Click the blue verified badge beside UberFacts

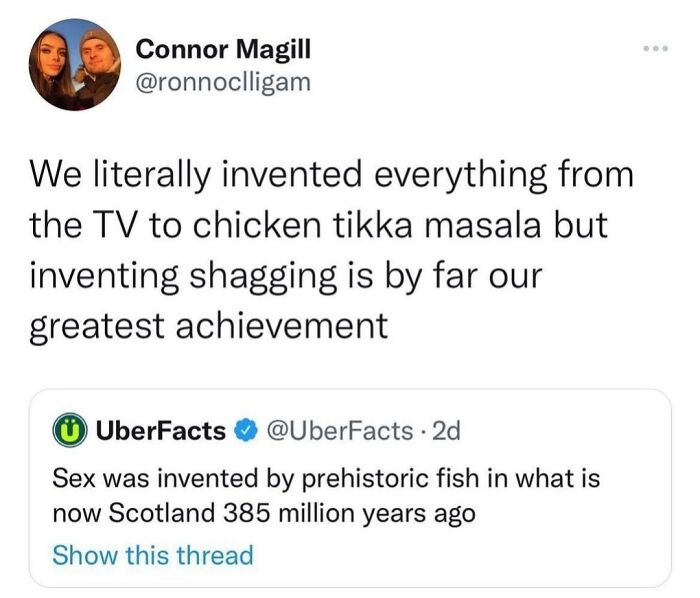[243, 431]
